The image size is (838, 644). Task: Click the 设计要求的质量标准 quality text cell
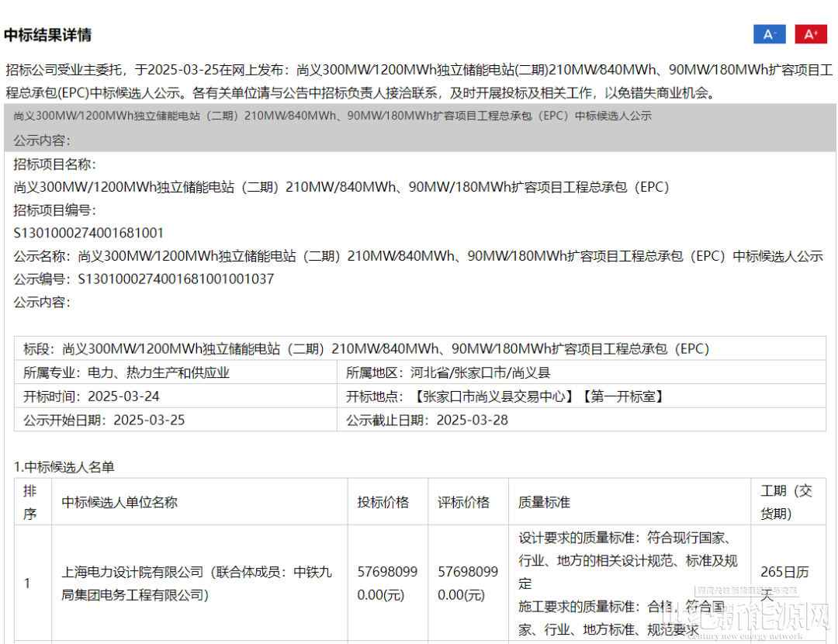[629, 583]
